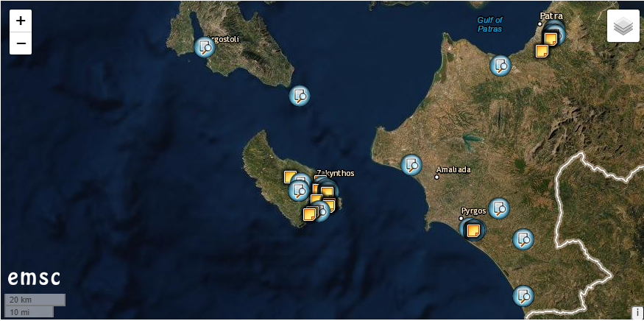Click the map scale bar showing 20 km
The image size is (644, 321).
click(35, 300)
